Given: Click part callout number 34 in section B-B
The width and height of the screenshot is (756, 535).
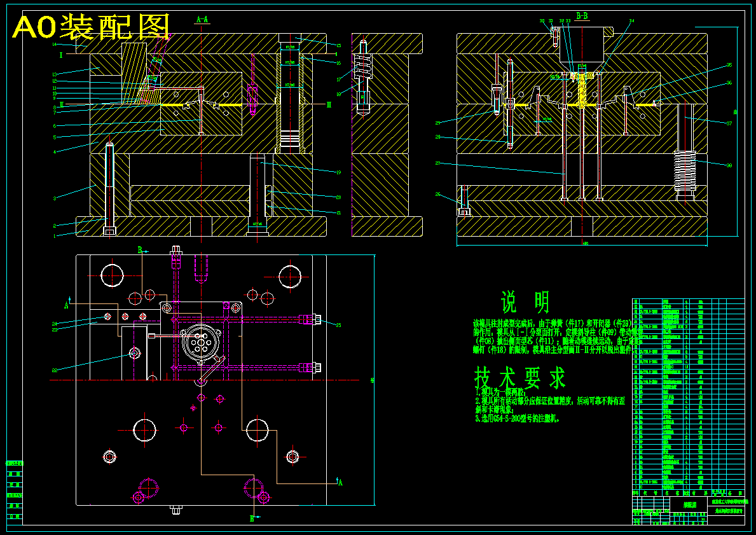Looking at the screenshot, I should click(631, 21).
